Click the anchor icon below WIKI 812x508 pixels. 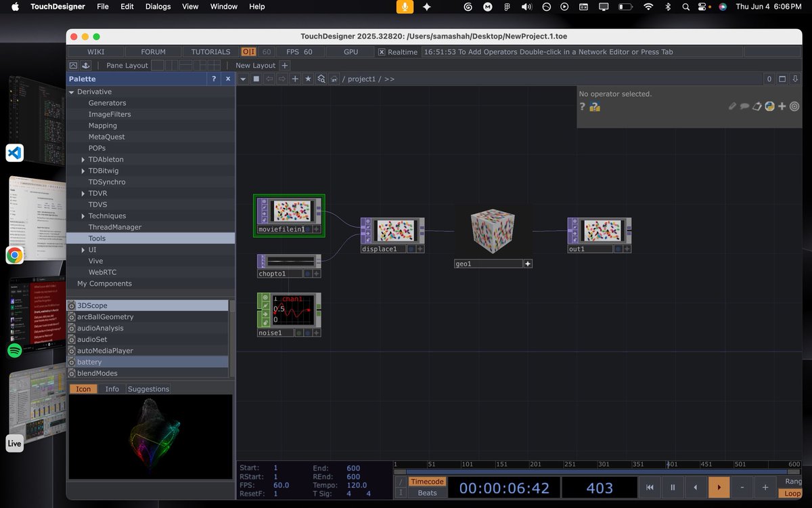(x=86, y=65)
